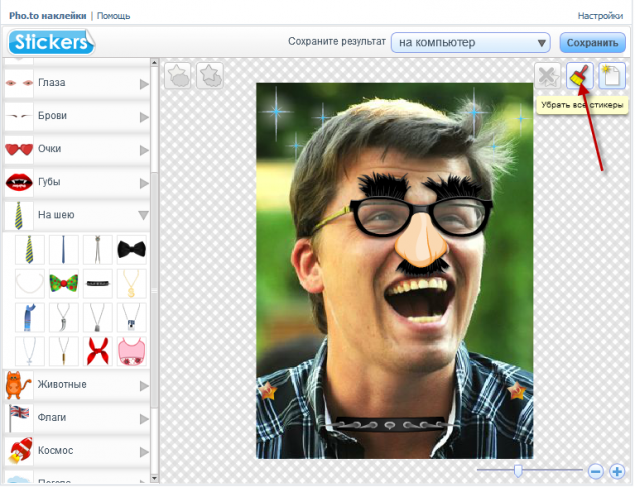Add the dog tag necklace sticker
Image resolution: width=635 pixels, height=487 pixels.
coord(97,317)
